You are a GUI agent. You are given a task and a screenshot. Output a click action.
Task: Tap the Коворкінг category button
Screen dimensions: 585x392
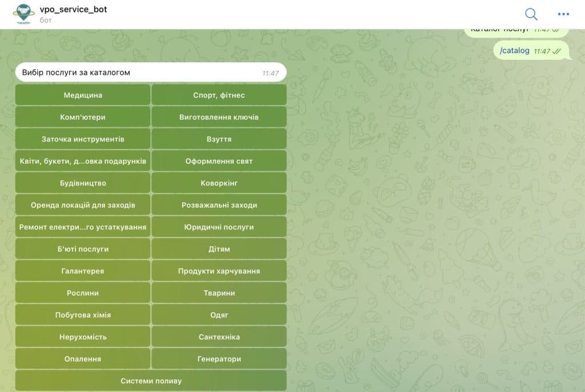pyautogui.click(x=219, y=183)
